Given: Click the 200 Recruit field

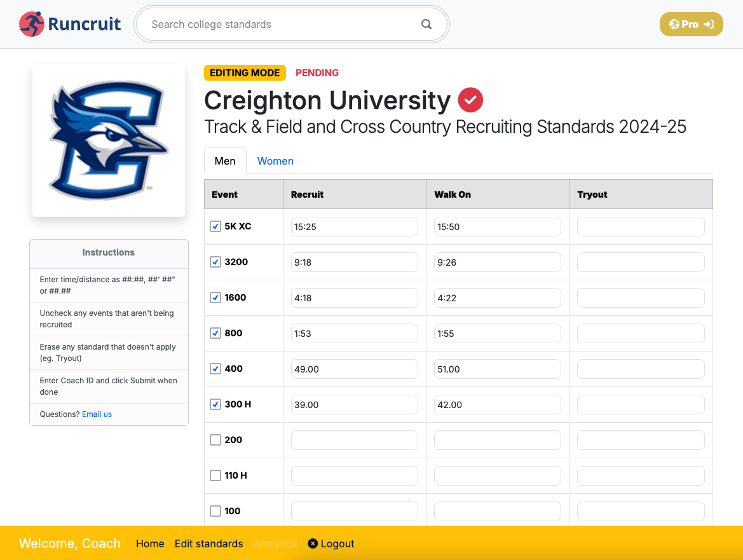Looking at the screenshot, I should coord(355,440).
